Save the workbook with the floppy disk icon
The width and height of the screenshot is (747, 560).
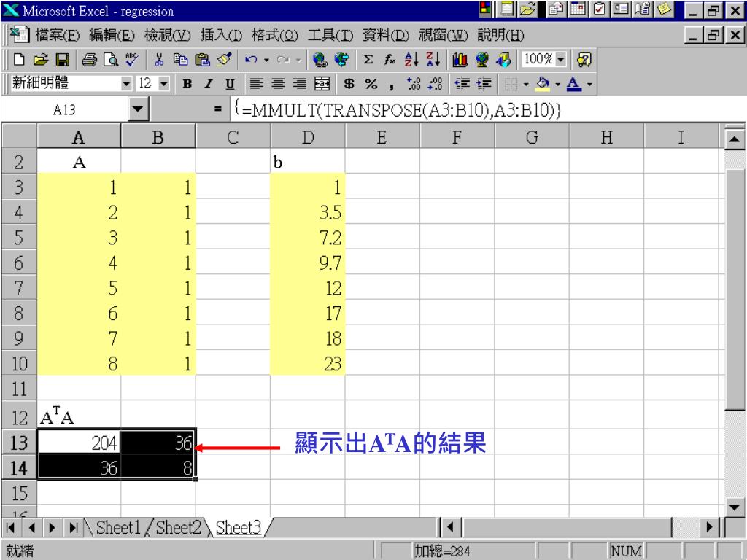[x=63, y=60]
